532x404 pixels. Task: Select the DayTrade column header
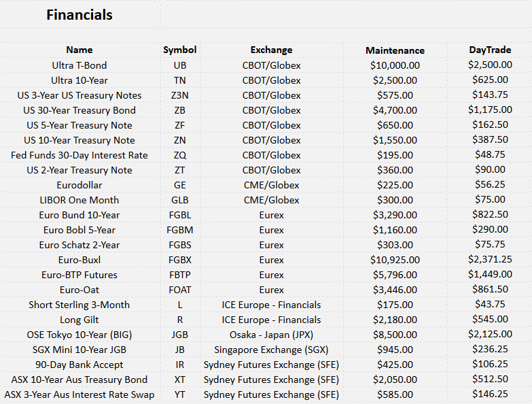(490, 50)
